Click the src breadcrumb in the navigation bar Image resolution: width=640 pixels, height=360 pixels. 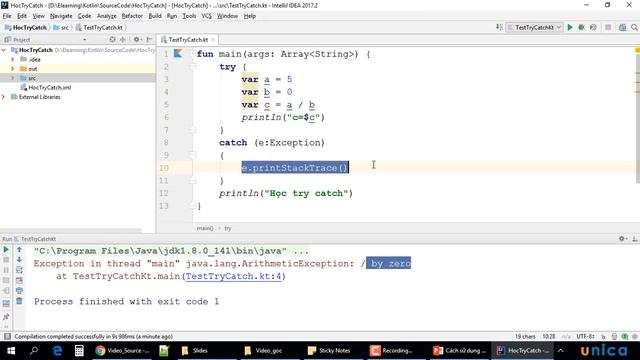(x=61, y=27)
